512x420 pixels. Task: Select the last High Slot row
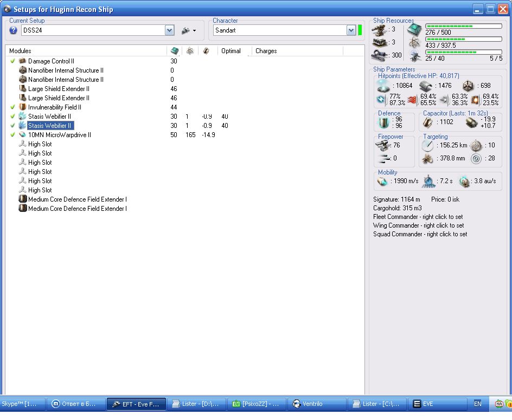tap(184, 190)
